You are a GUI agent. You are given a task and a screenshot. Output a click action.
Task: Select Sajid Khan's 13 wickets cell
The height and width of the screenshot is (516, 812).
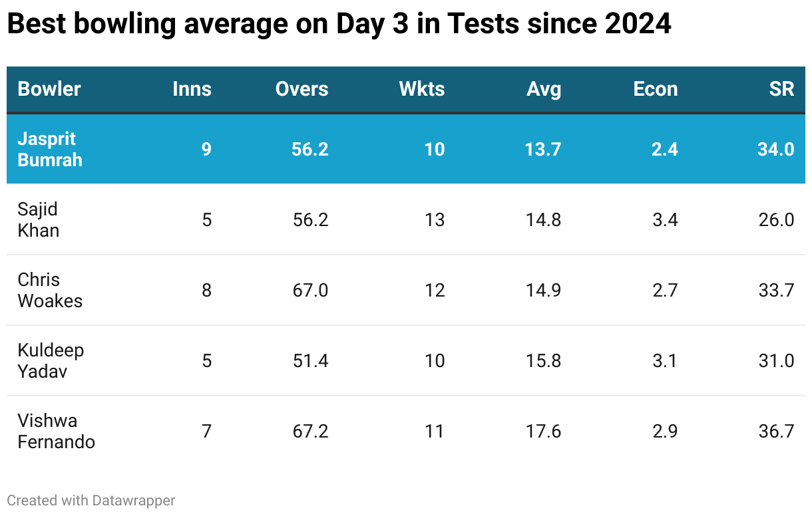point(434,219)
